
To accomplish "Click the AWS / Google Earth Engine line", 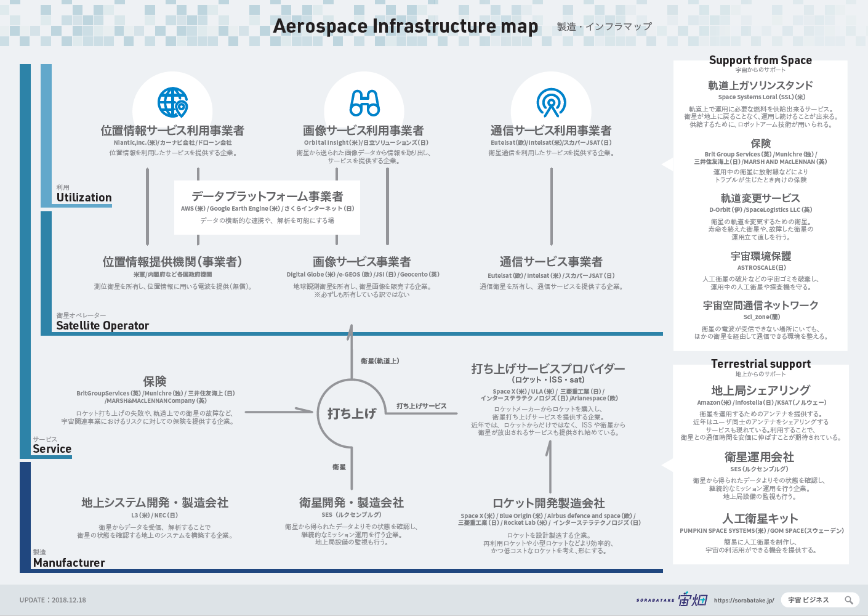I will pos(267,209).
